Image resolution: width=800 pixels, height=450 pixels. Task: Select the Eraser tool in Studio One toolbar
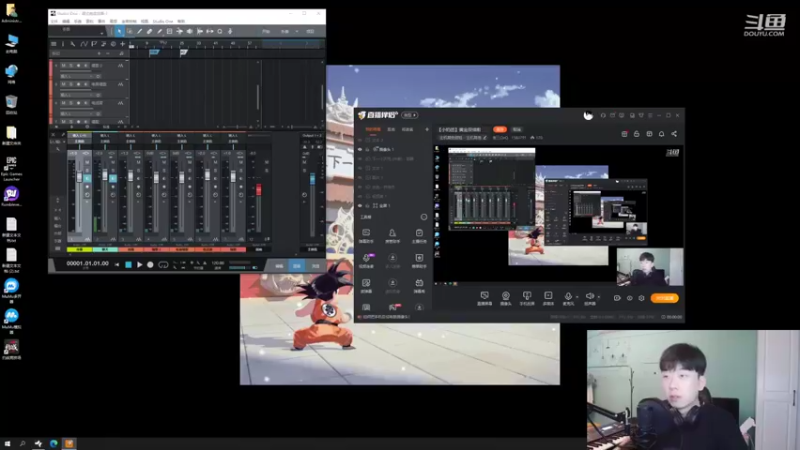[149, 31]
